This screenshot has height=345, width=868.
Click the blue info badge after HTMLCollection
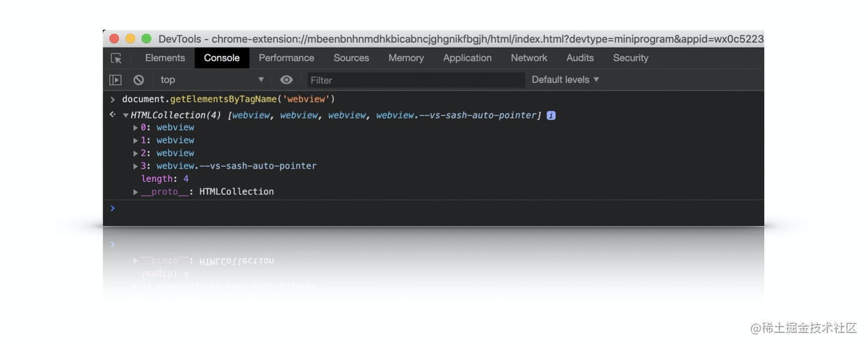click(551, 116)
